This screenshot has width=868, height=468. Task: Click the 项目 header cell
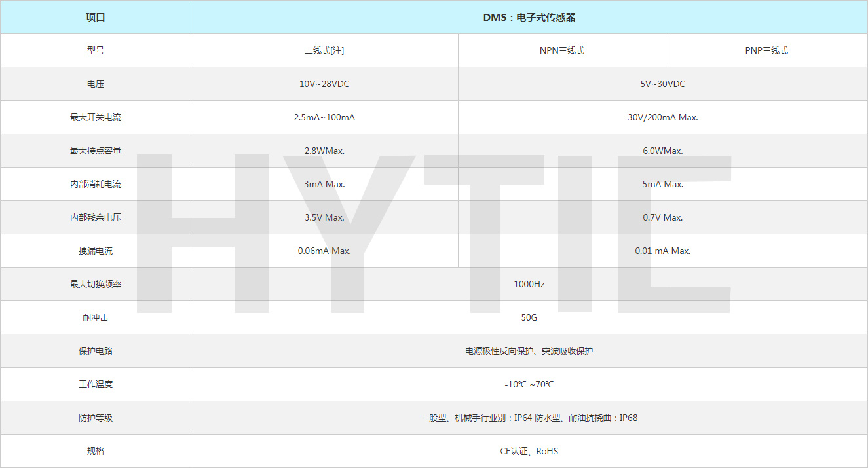pos(96,18)
